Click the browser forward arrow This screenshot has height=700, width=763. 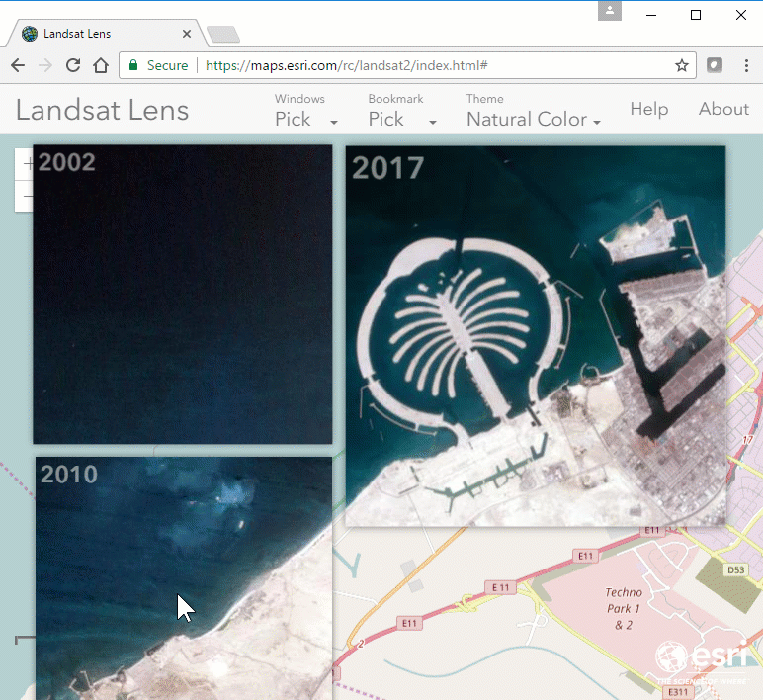tap(45, 65)
